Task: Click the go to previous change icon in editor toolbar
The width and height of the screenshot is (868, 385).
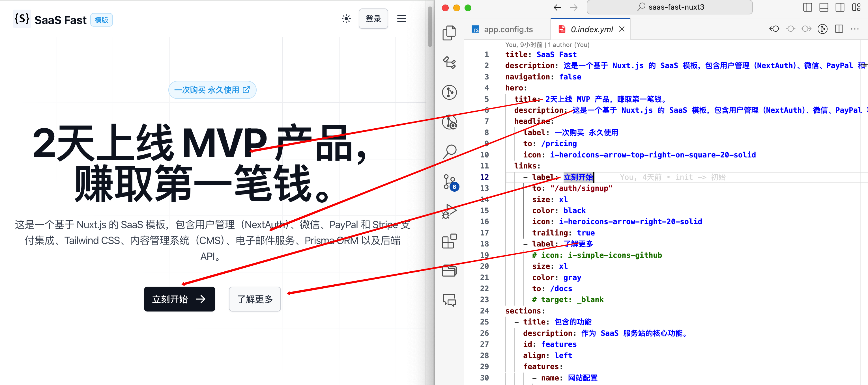Action: tap(774, 29)
